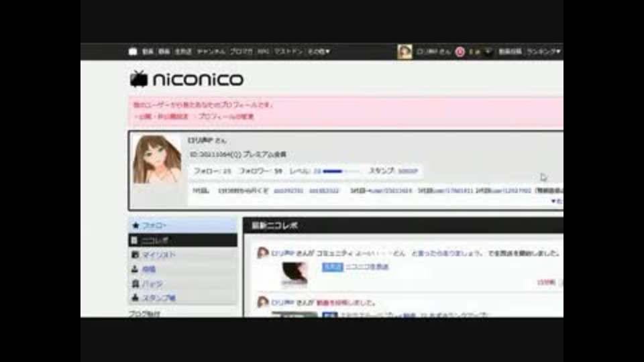Open the マストドン item in top navigation
The width and height of the screenshot is (644, 362).
[x=288, y=52]
